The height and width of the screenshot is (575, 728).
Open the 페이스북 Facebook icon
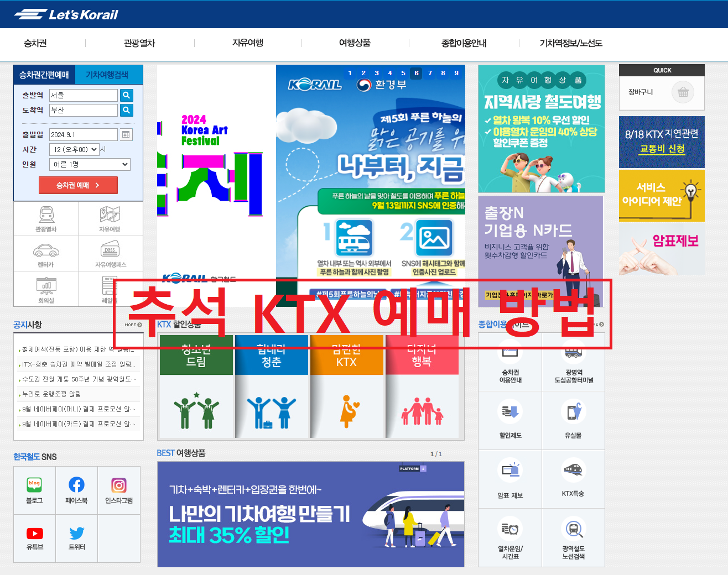point(76,485)
